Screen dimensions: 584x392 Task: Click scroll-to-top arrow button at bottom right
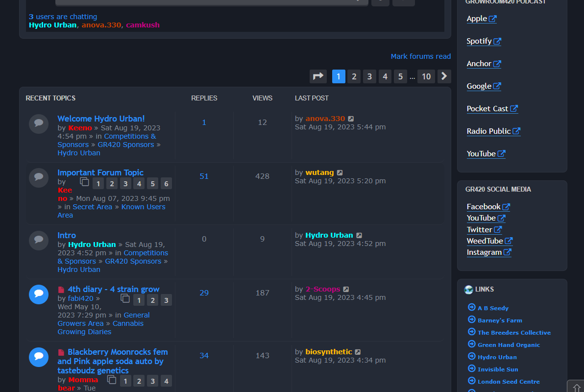pos(576,387)
